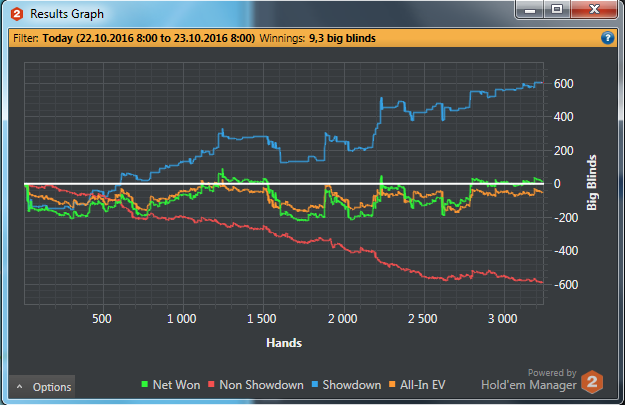Click the All-In EV legend label
This screenshot has width=625, height=405.
[423, 385]
